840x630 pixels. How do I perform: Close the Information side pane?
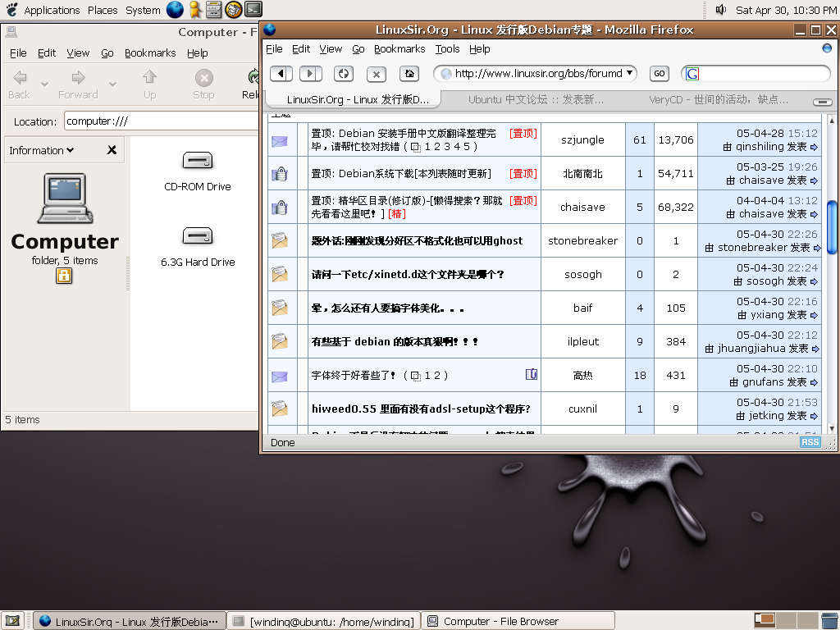(x=112, y=150)
